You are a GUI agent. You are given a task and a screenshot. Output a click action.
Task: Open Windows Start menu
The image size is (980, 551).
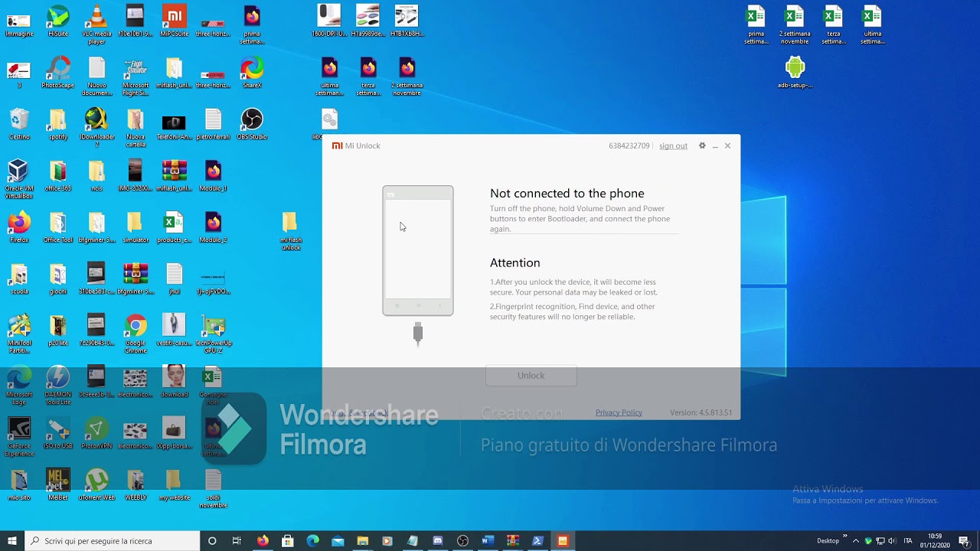tap(12, 541)
